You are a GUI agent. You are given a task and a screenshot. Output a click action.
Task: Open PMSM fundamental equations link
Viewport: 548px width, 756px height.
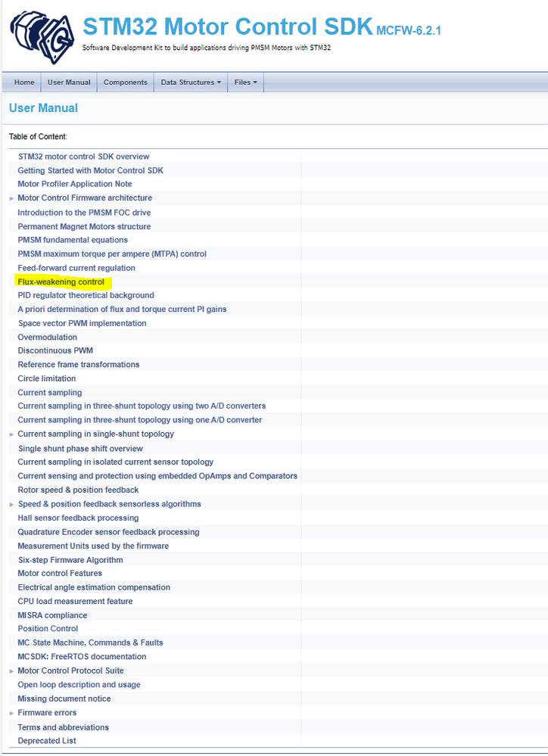[x=73, y=240]
